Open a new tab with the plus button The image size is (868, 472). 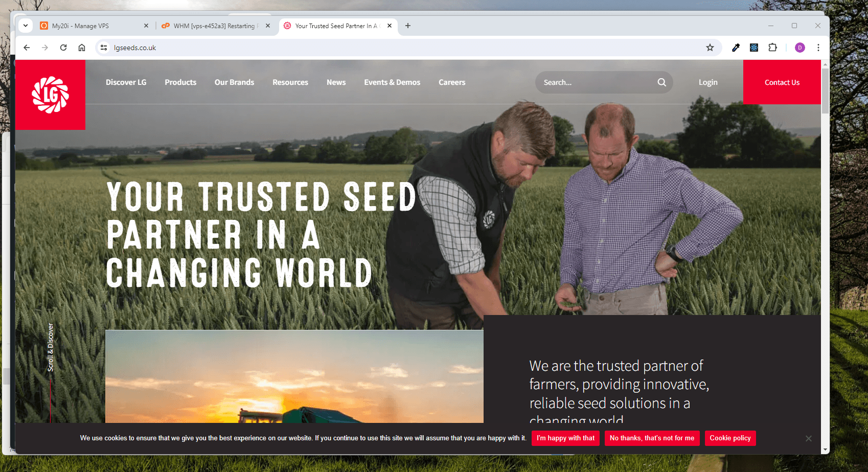tap(408, 26)
